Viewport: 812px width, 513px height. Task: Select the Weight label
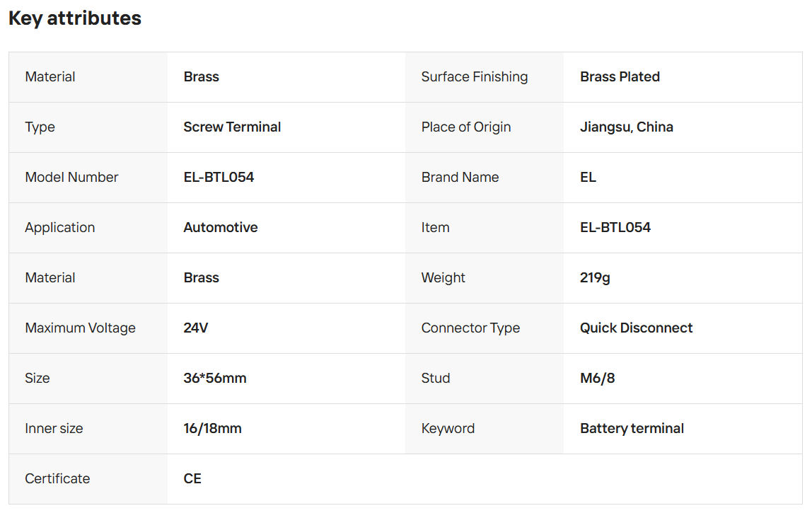coord(443,278)
